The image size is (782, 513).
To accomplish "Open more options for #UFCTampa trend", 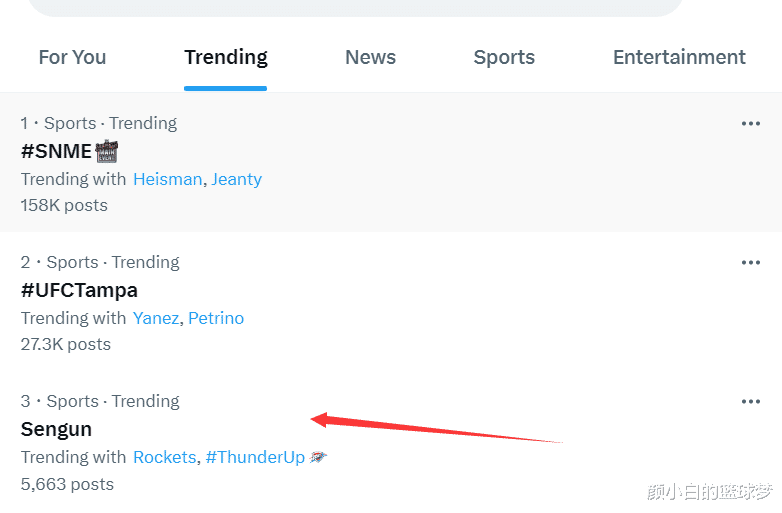I will [x=751, y=262].
